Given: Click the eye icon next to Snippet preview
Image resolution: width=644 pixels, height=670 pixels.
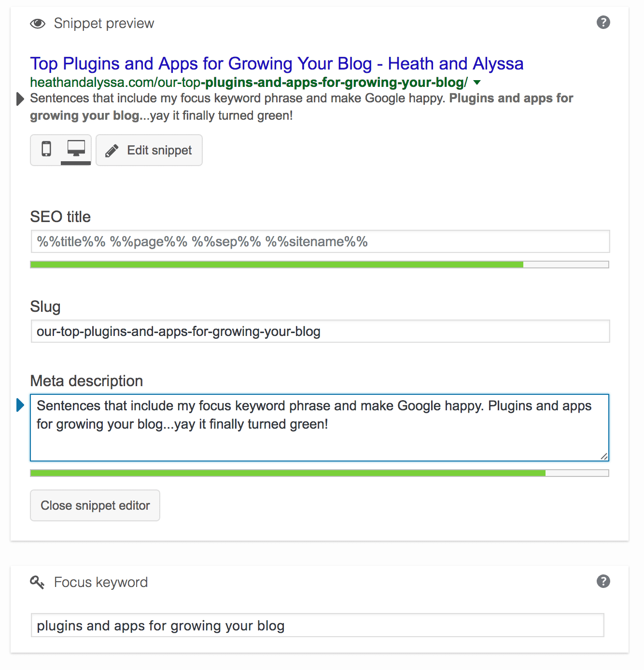Looking at the screenshot, I should (x=38, y=23).
